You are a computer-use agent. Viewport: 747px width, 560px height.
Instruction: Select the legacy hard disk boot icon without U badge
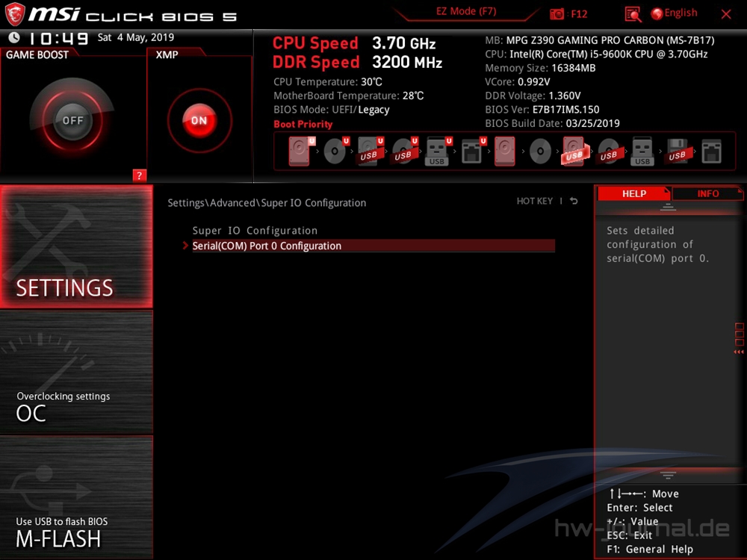click(x=504, y=152)
